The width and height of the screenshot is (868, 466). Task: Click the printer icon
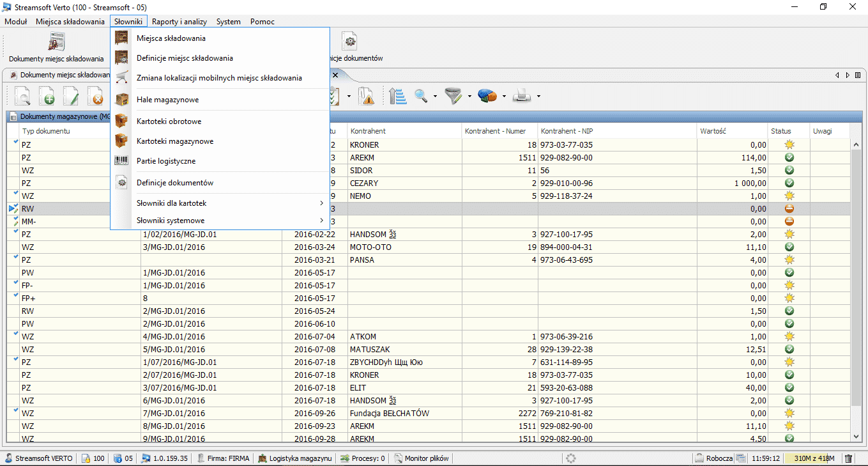tap(522, 97)
